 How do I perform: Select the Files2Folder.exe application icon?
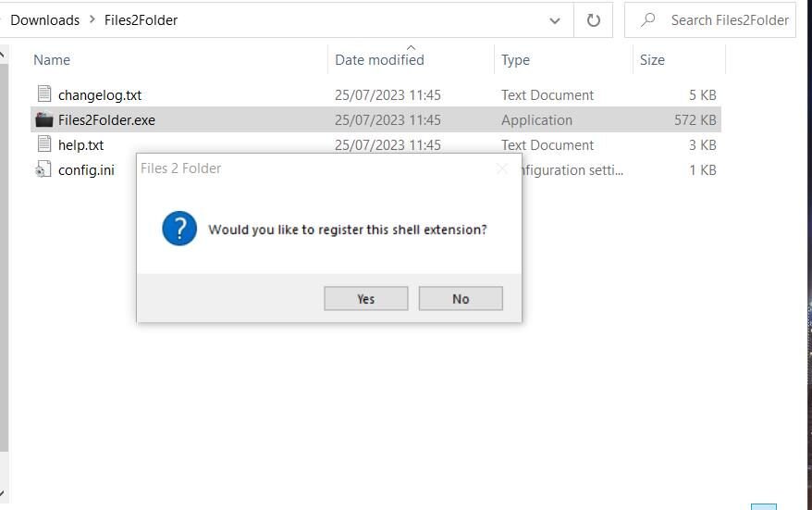click(x=44, y=119)
